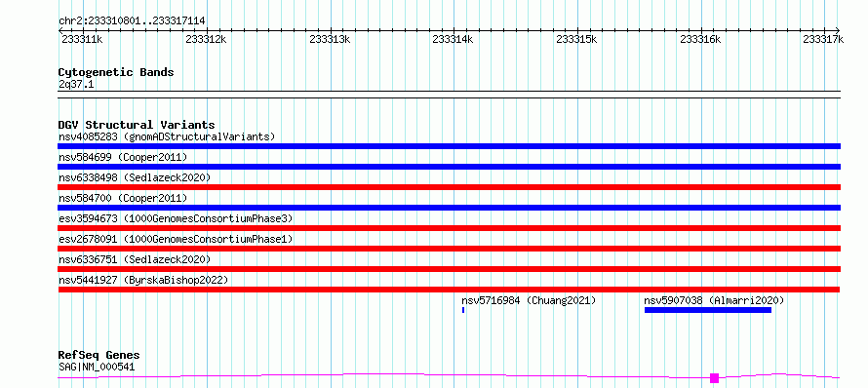Click the nsv584699 (Cooper2011) label
The width and height of the screenshot is (868, 388).
click(x=123, y=157)
